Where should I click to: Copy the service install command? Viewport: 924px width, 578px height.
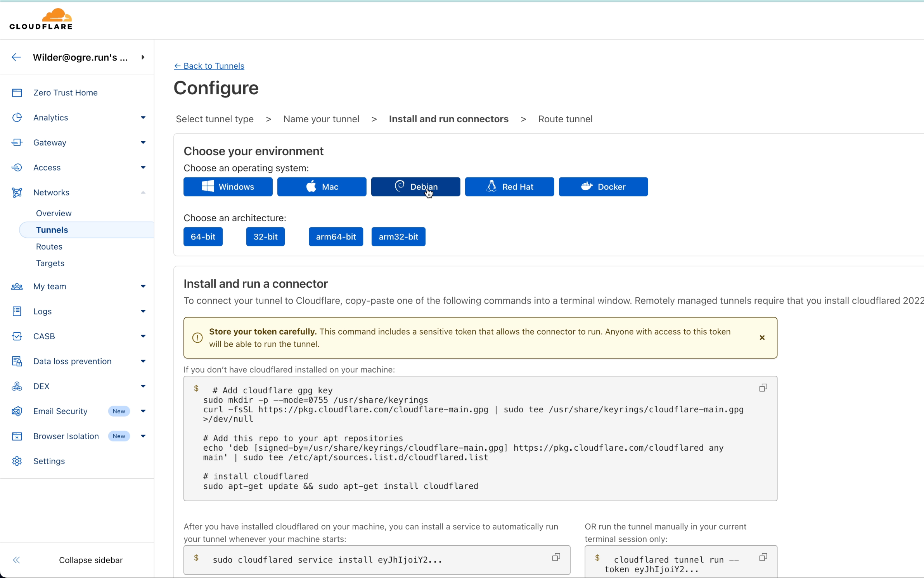556,557
